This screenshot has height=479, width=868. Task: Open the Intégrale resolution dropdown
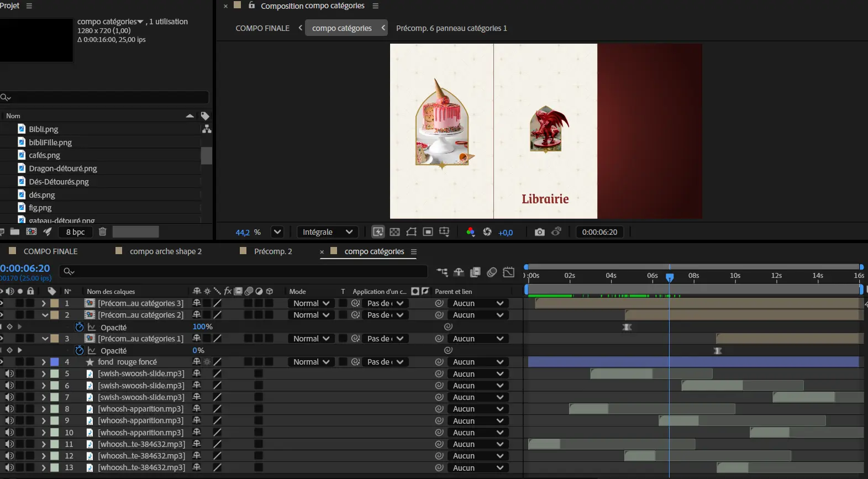pyautogui.click(x=327, y=232)
